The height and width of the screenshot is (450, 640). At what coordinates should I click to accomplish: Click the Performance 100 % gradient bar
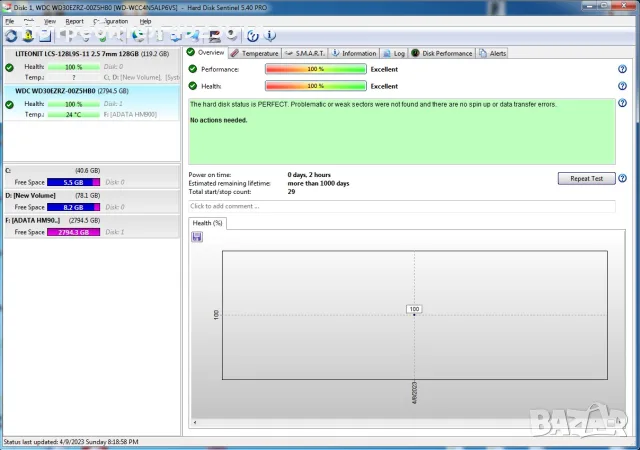coord(316,69)
